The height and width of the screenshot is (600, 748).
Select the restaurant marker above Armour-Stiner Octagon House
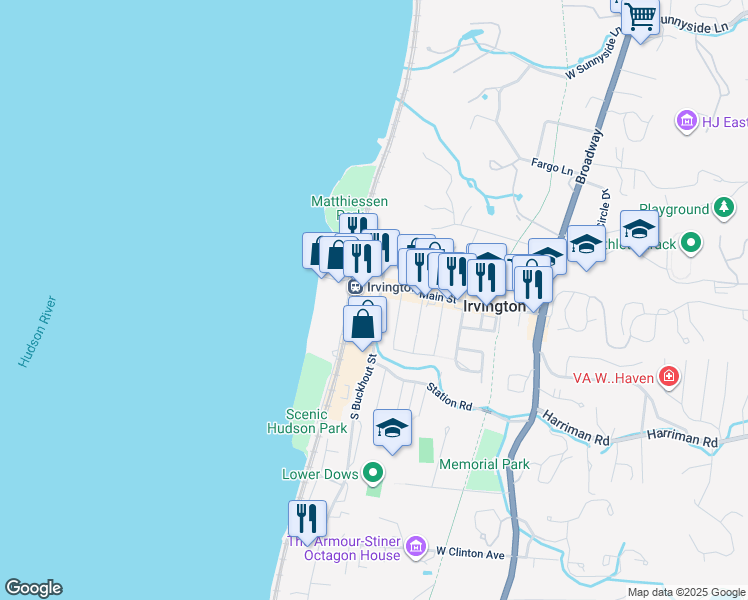306,518
